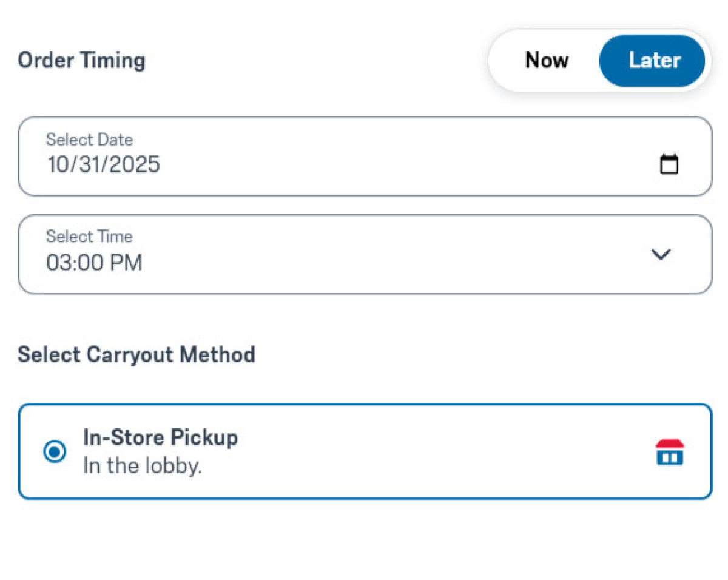The width and height of the screenshot is (728, 580).
Task: Select the Later timing option
Action: [654, 61]
